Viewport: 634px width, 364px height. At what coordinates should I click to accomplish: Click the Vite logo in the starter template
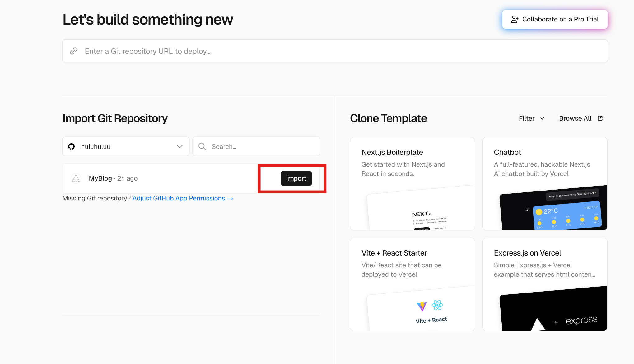[x=422, y=306]
